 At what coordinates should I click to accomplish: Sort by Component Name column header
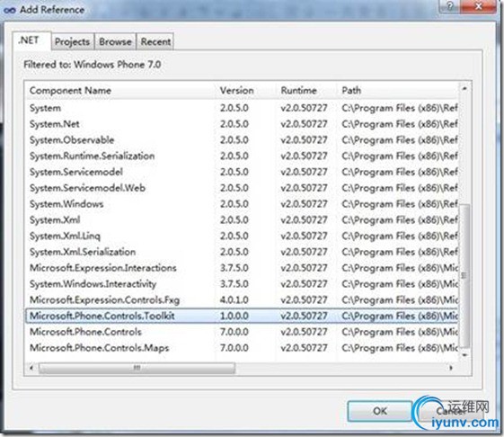[119, 91]
